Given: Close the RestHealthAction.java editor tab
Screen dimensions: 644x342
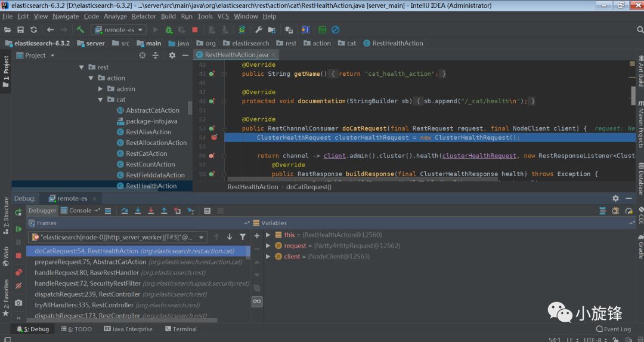Looking at the screenshot, I should pos(274,55).
